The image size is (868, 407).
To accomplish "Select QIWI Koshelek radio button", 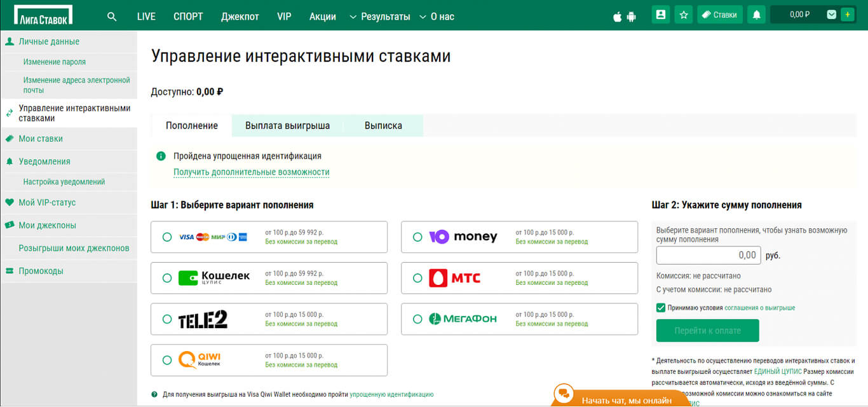I will point(167,360).
